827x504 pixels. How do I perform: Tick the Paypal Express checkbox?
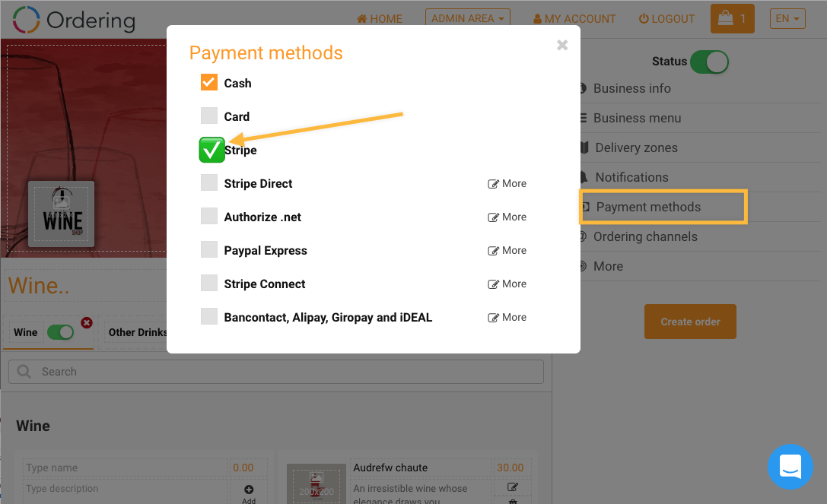coord(209,249)
